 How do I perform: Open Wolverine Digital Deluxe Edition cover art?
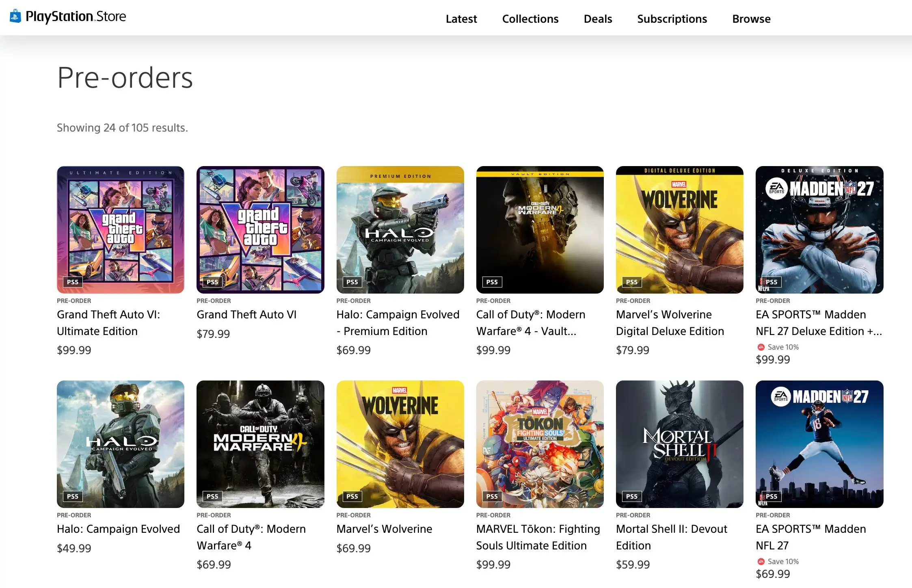click(x=680, y=229)
